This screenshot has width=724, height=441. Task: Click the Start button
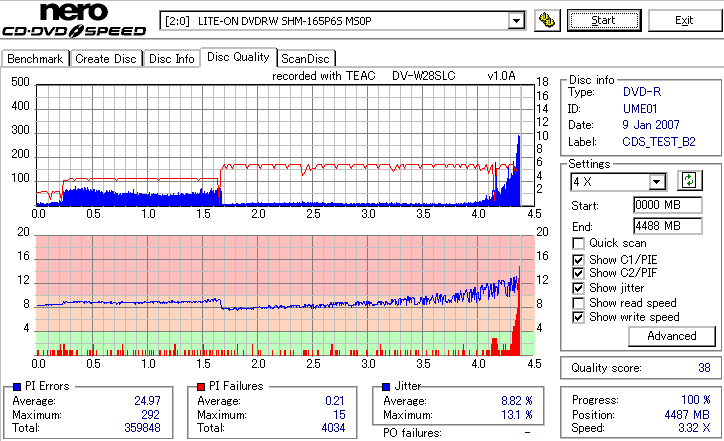click(x=604, y=21)
